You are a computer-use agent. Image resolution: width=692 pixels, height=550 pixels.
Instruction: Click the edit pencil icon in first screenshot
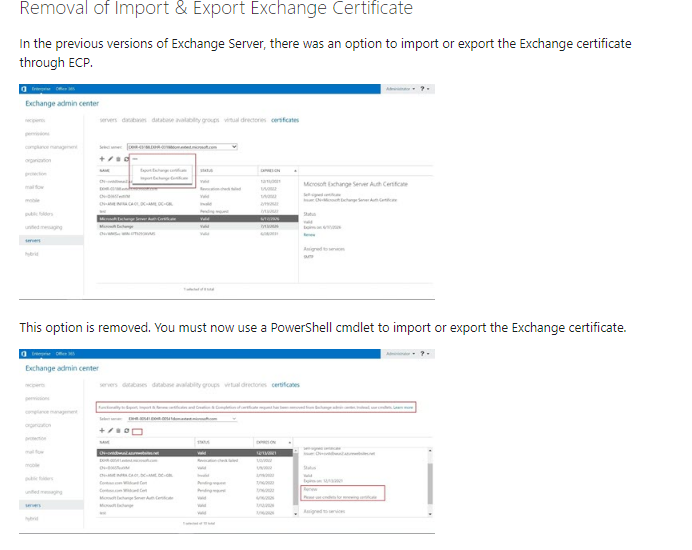click(110, 159)
